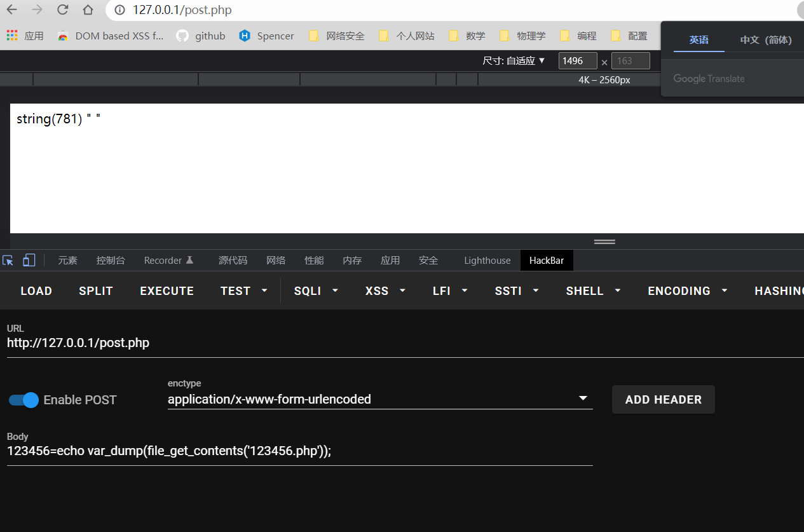Viewport: 804px width, 532px height.
Task: Open the 数学 bookmark folder
Action: pyautogui.click(x=467, y=36)
